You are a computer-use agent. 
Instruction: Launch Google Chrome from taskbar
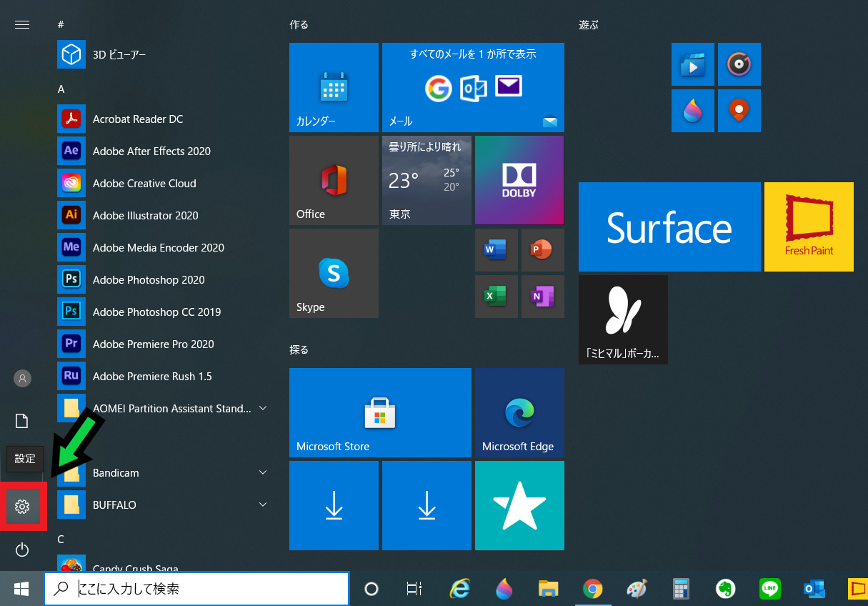point(592,589)
